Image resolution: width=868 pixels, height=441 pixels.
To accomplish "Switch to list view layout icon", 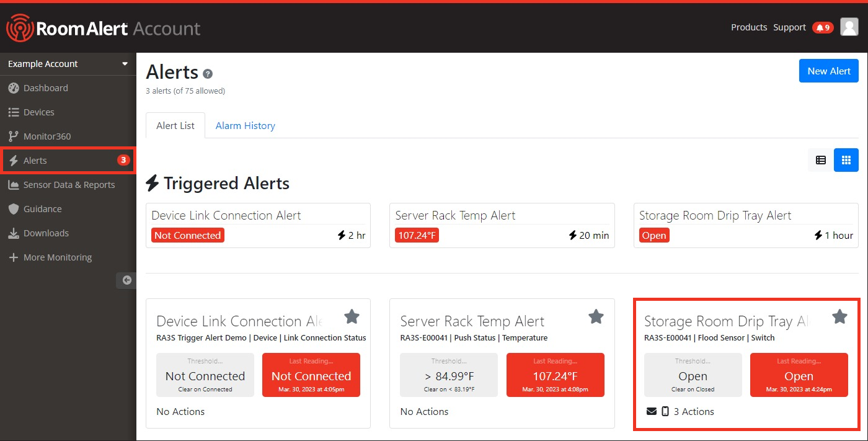I will [821, 160].
